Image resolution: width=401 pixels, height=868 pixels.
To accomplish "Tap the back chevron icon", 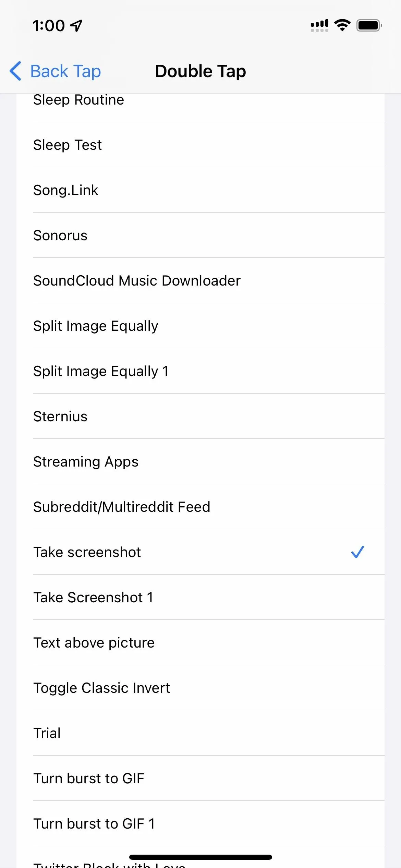I will point(15,71).
